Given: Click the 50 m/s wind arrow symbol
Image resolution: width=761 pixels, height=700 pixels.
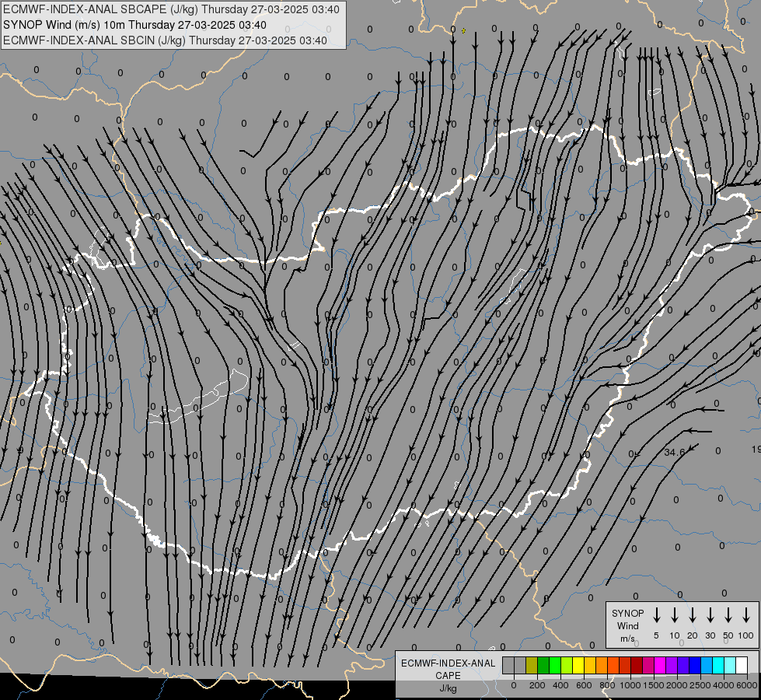Looking at the screenshot, I should [x=728, y=615].
